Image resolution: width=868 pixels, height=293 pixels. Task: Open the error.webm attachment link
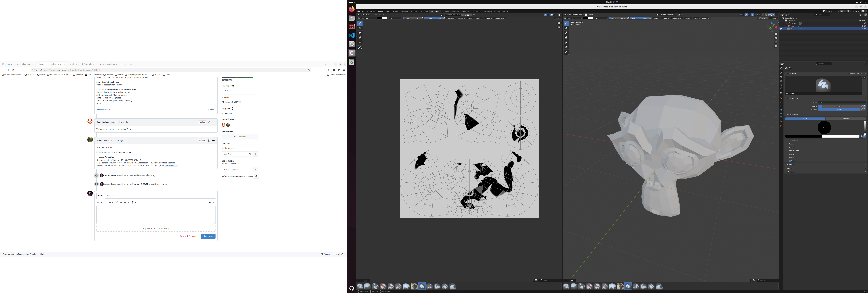(x=105, y=110)
